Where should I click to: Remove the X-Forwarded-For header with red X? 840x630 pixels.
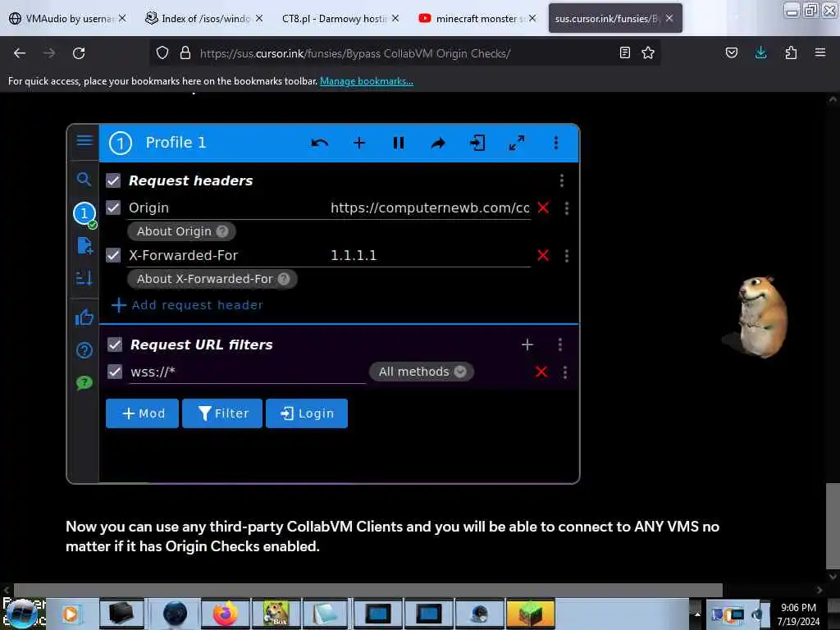click(x=543, y=256)
